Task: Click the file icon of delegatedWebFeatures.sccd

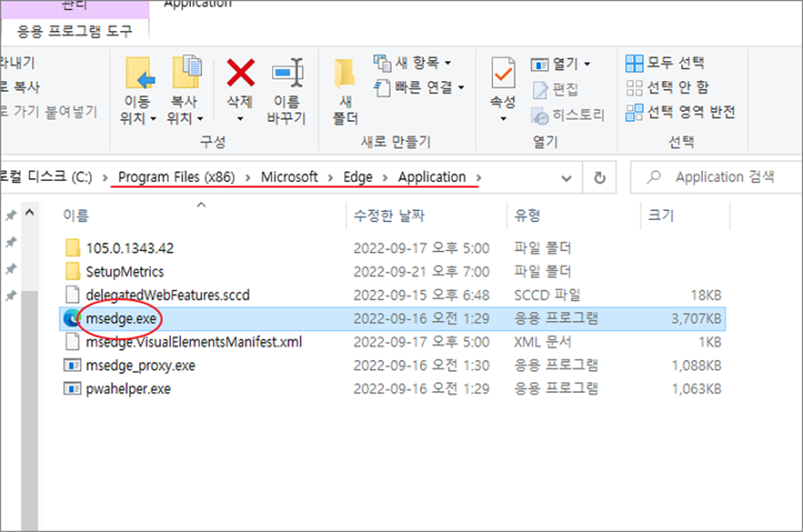Action: coord(72,295)
